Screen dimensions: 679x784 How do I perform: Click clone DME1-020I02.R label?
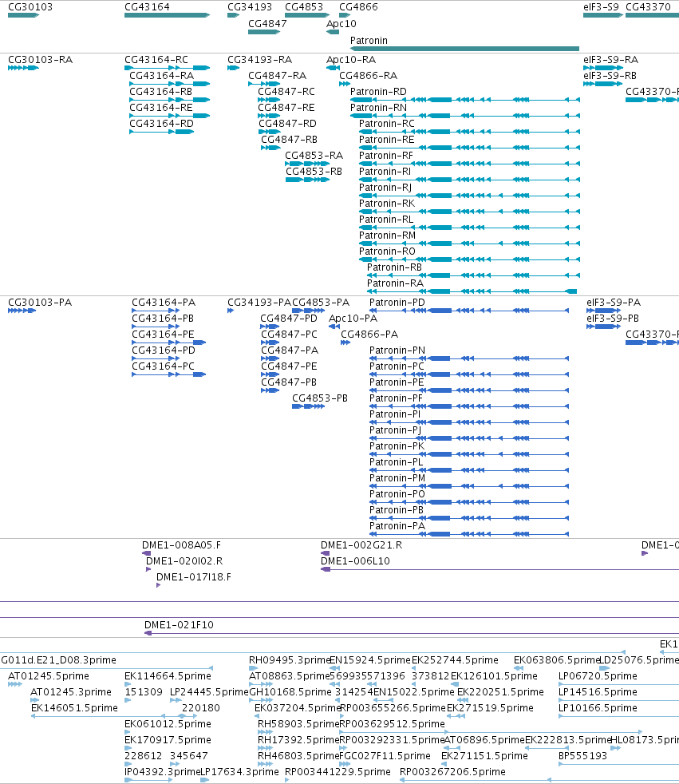184,561
